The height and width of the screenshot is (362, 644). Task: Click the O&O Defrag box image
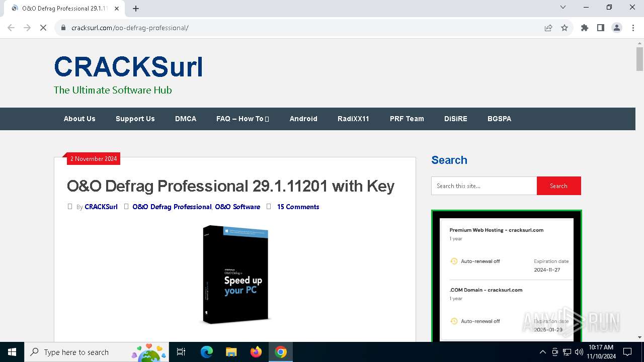(235, 275)
